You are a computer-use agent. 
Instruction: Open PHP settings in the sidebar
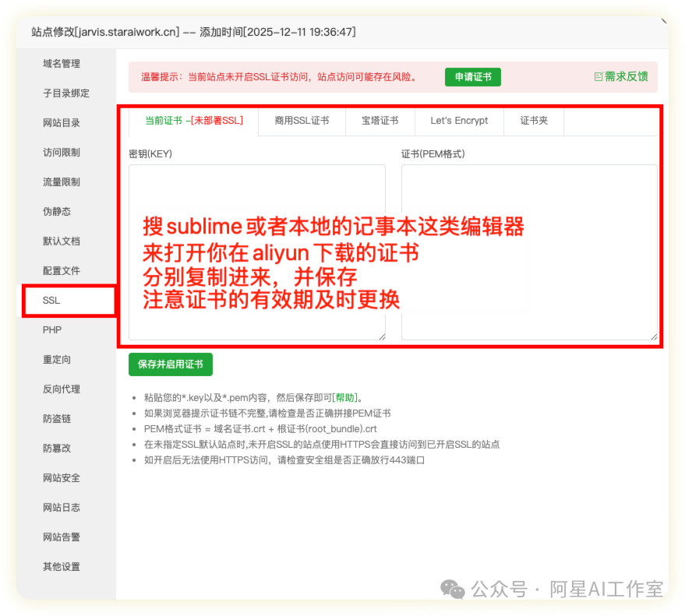coord(52,330)
